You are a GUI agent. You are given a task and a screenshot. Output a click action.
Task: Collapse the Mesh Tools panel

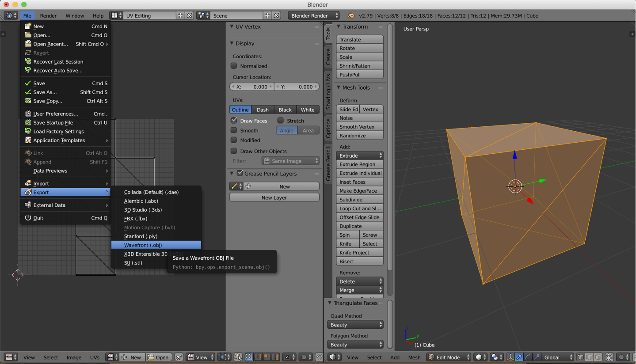(339, 87)
